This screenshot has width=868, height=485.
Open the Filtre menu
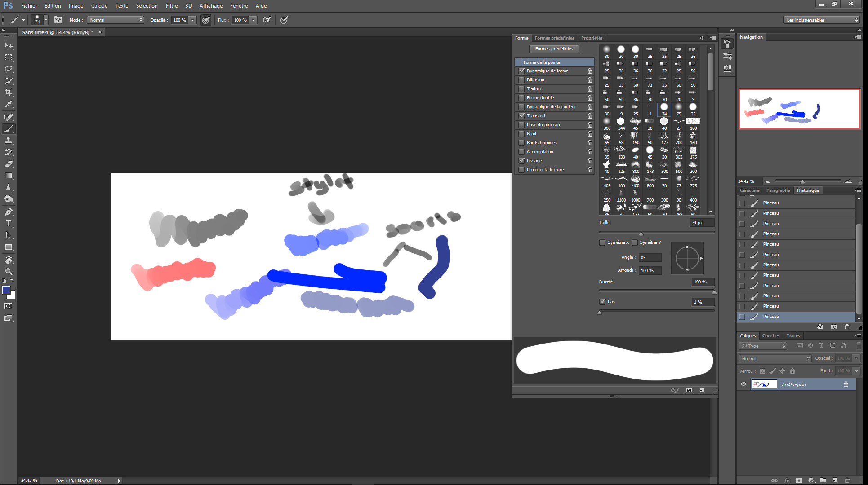click(171, 6)
